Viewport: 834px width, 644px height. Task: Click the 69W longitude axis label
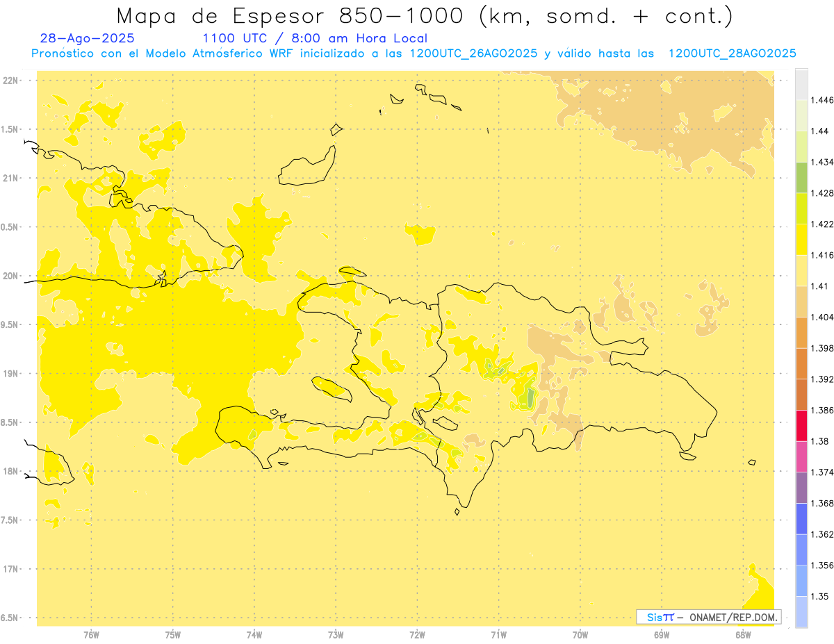pyautogui.click(x=662, y=634)
